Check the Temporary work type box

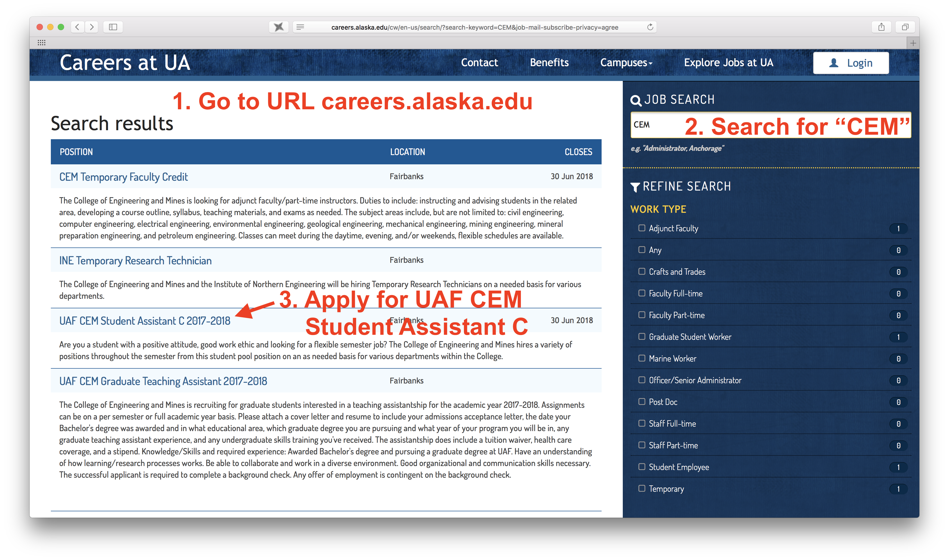pyautogui.click(x=641, y=488)
